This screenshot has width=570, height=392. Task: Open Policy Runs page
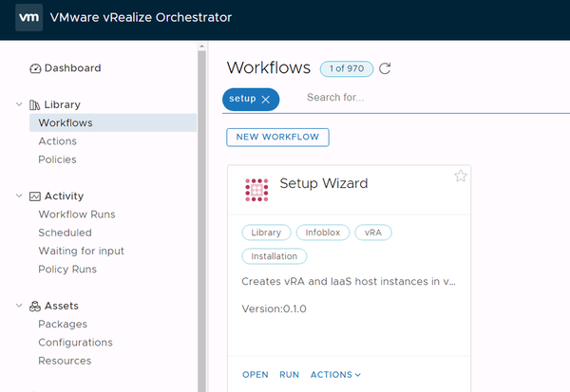coord(67,270)
